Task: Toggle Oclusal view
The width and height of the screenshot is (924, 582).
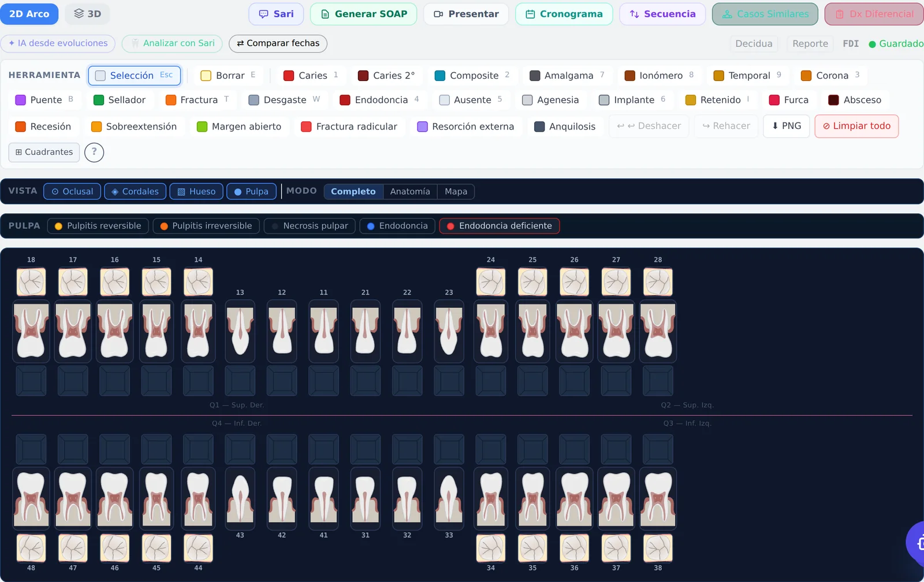Action: tap(72, 191)
